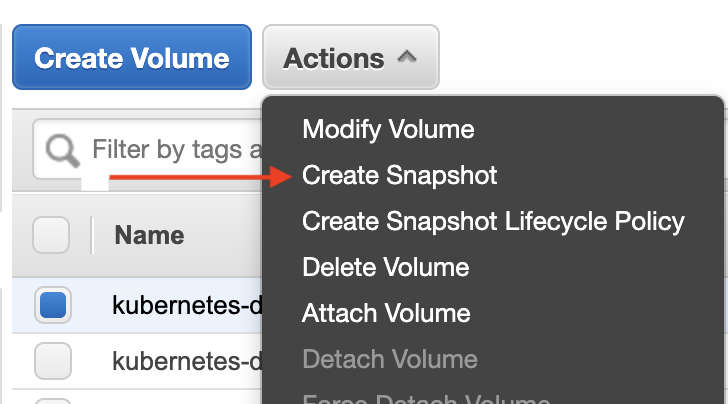Viewport: 728px width, 404px height.
Task: Click the Create Volume button
Action: tap(132, 57)
